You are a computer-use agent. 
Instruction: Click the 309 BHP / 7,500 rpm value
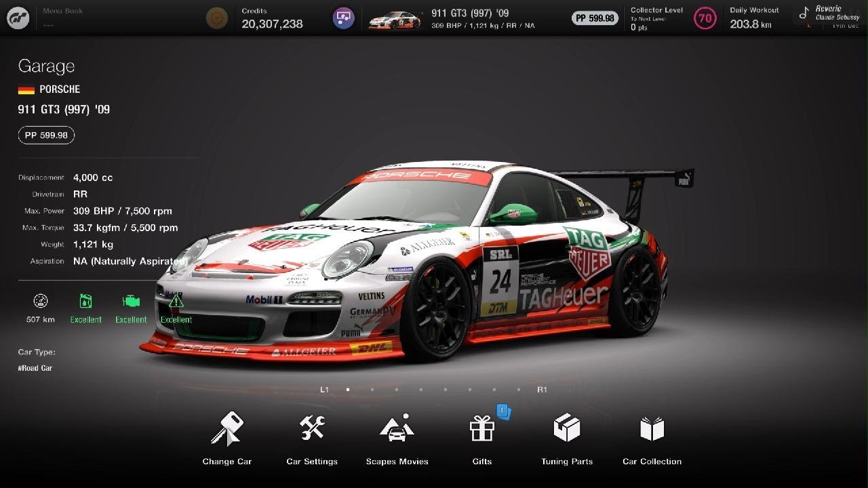123,211
